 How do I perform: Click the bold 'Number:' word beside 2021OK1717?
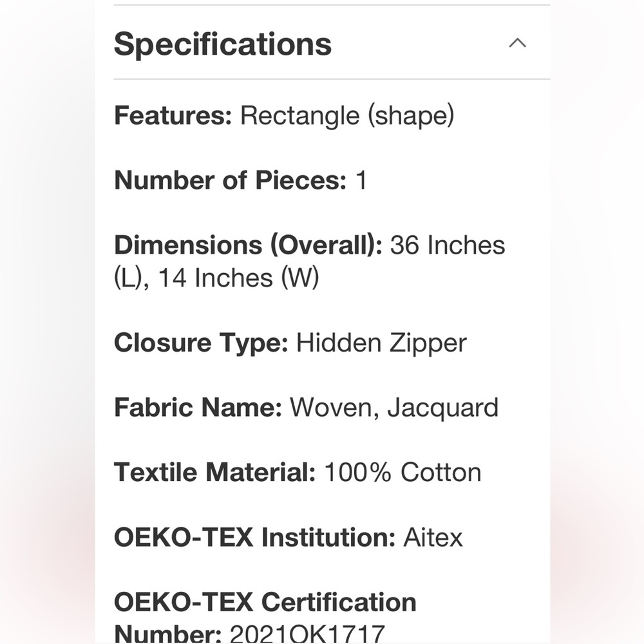pyautogui.click(x=168, y=633)
